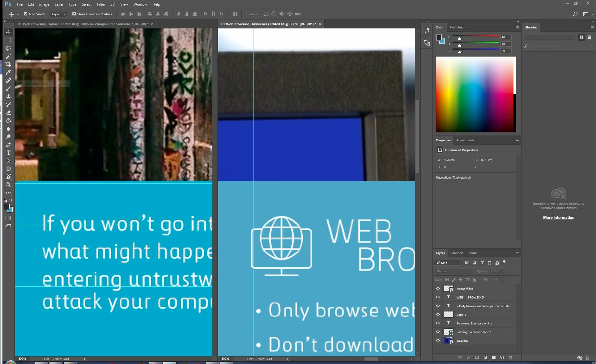Open the Filter menu
Screen dimensions: 596x364
click(x=101, y=4)
